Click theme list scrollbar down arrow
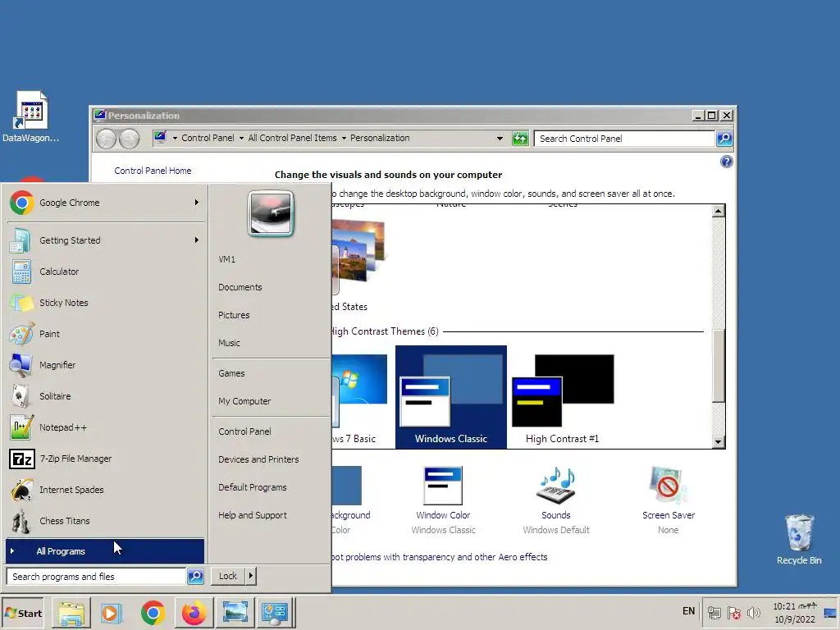The image size is (840, 630). pyautogui.click(x=719, y=442)
